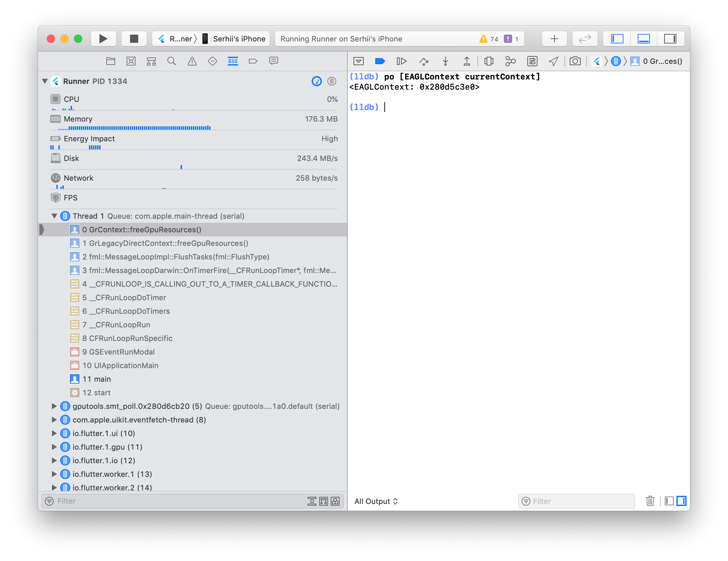Click the gauge profile icon next to Runner

pyautogui.click(x=316, y=81)
